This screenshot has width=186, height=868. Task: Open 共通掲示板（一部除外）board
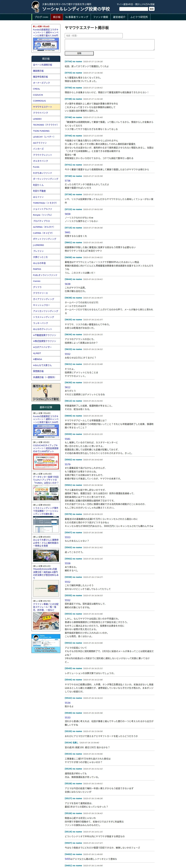46,377
